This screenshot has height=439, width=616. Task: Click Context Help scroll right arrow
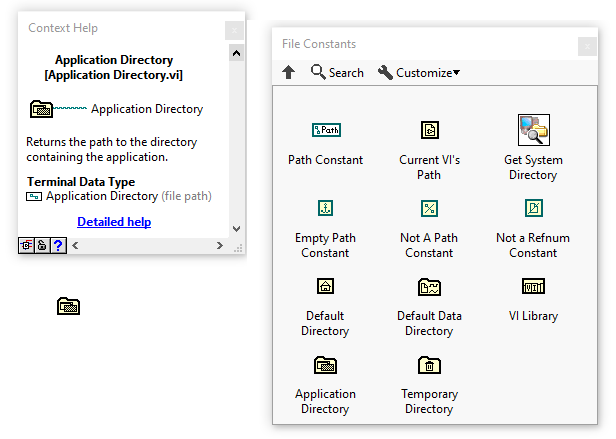click(x=220, y=246)
